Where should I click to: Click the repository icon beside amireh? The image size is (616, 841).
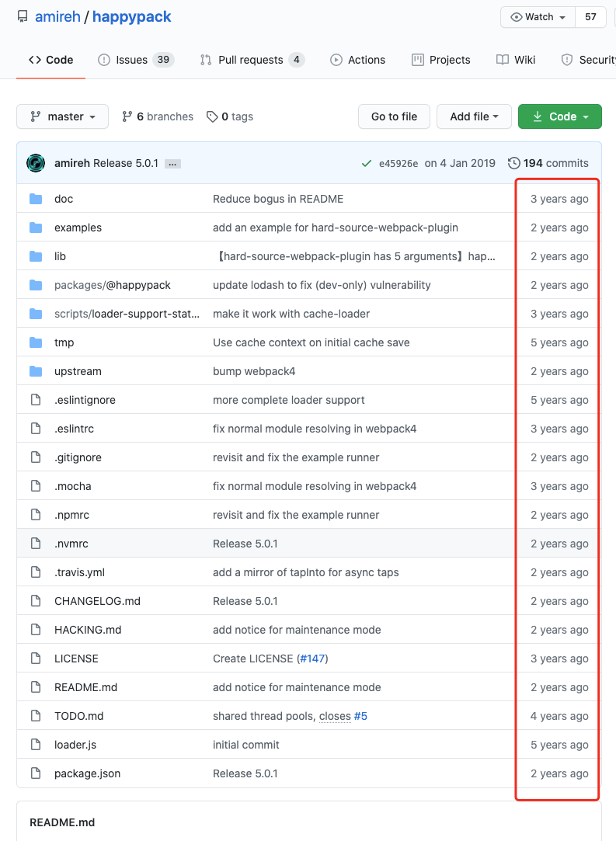click(22, 16)
